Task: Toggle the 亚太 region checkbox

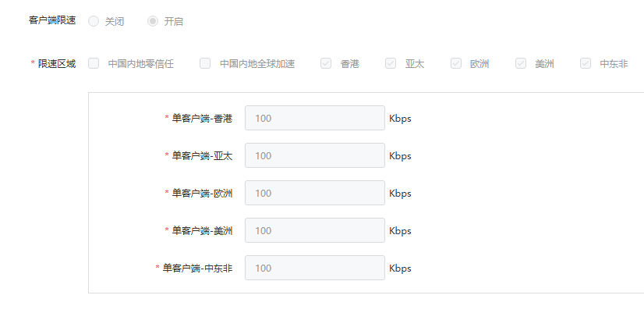Action: [x=391, y=63]
